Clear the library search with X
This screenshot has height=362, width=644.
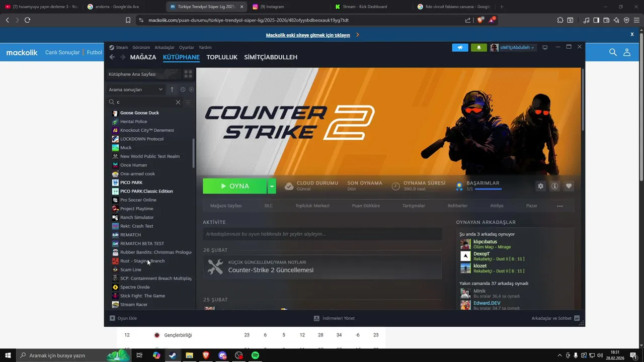coord(178,102)
